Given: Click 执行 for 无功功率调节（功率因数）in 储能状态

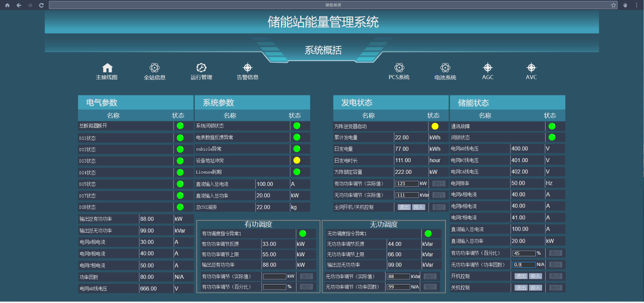Looking at the screenshot, I should [x=555, y=265].
